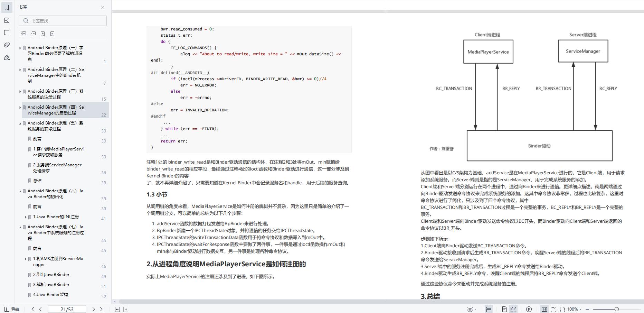Viewport: 644px width, 313px height.
Task: Open the comments panel icon
Action: pos(7,33)
